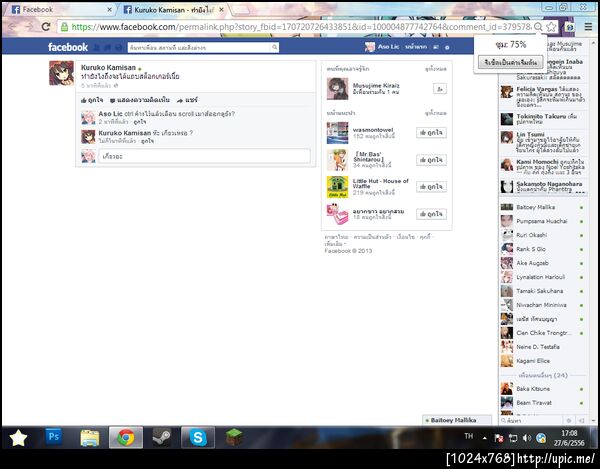Click the zoom magnifier icon in address bar
This screenshot has height=469, width=600.
[538, 26]
